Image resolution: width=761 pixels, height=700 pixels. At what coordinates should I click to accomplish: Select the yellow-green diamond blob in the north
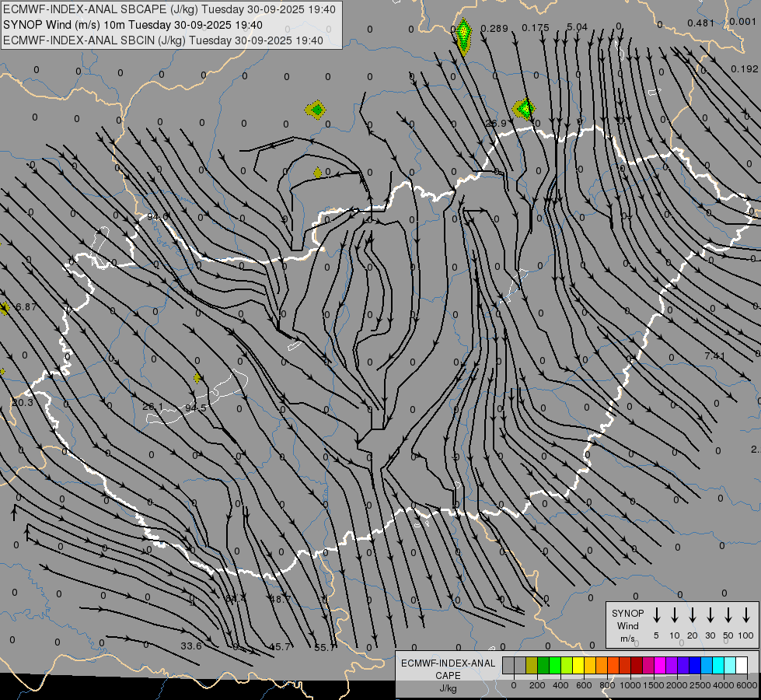[x=316, y=110]
